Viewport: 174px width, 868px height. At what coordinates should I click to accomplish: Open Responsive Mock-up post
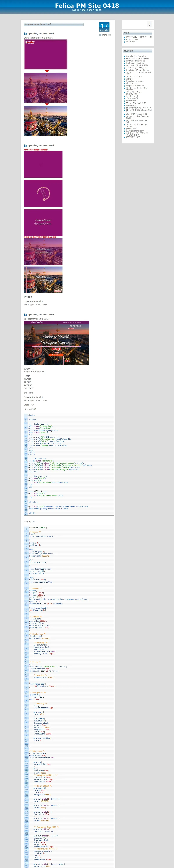135,86
